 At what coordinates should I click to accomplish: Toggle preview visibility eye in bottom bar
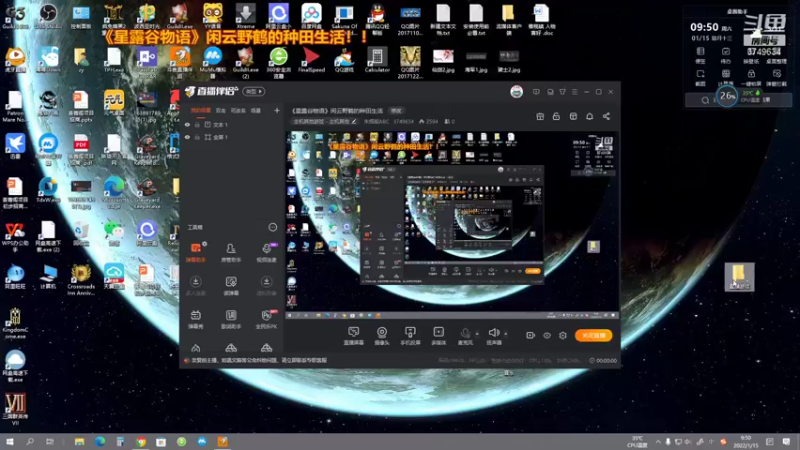547,335
